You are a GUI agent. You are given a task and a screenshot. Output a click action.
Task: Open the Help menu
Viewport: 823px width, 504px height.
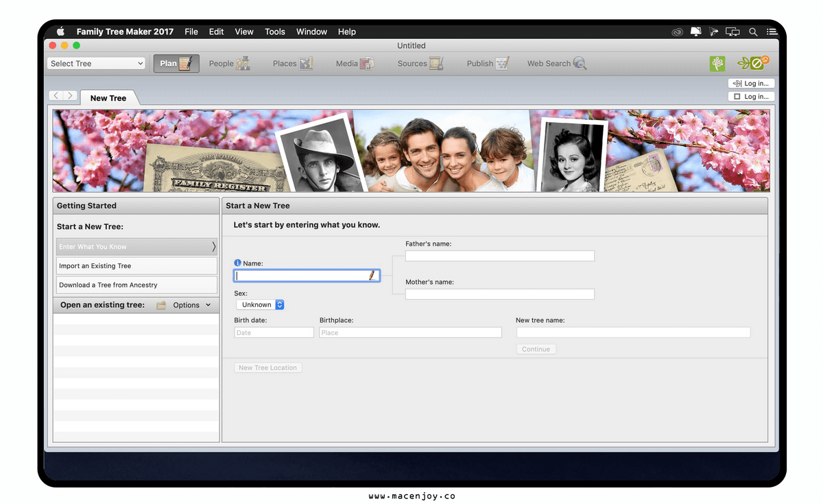[347, 32]
